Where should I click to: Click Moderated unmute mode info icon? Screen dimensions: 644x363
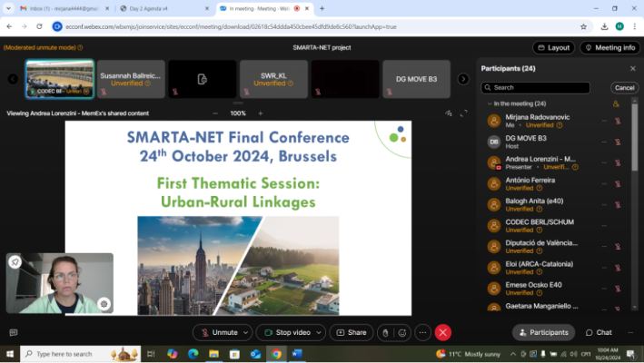(80, 47)
